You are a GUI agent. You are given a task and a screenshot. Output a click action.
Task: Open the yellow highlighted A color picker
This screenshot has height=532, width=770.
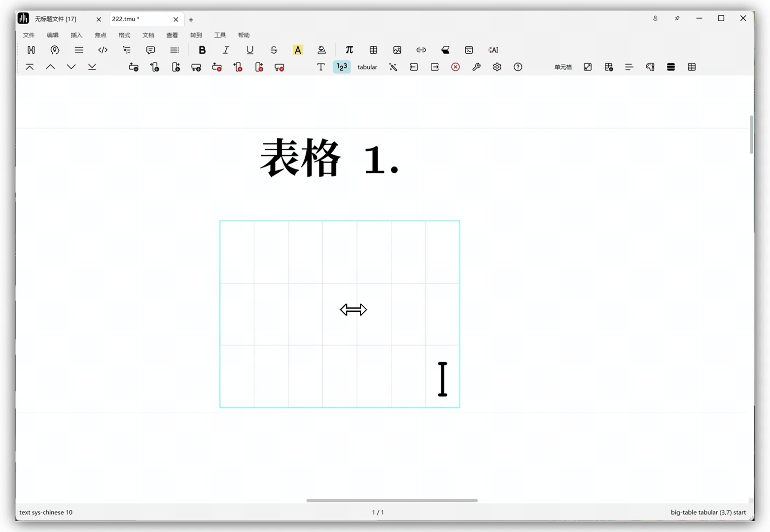click(x=298, y=50)
